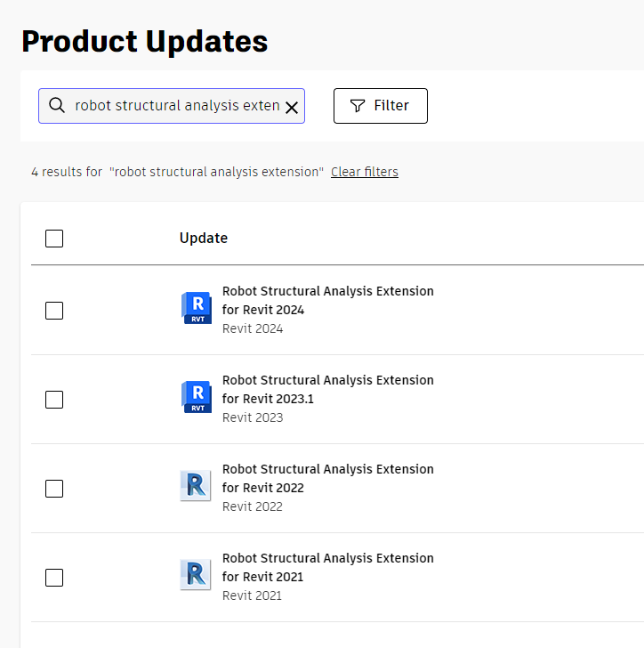Sort by the Update column header

click(x=204, y=238)
